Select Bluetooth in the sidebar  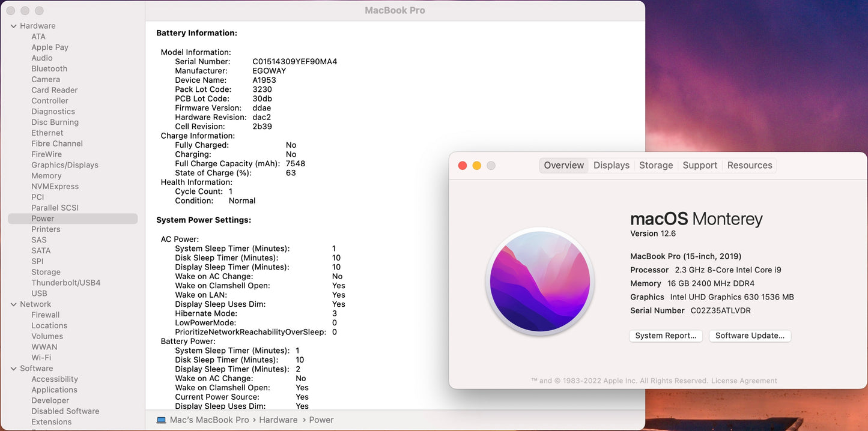[49, 68]
